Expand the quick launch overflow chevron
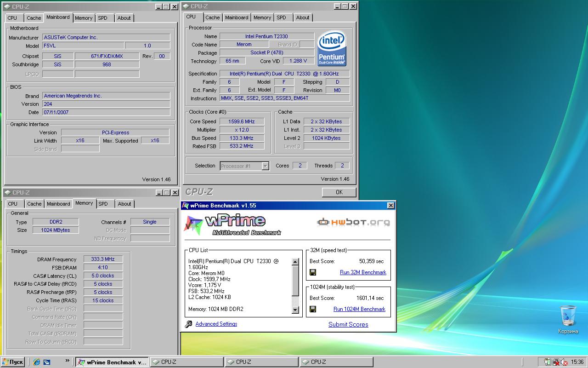The width and height of the screenshot is (588, 368). point(68,361)
